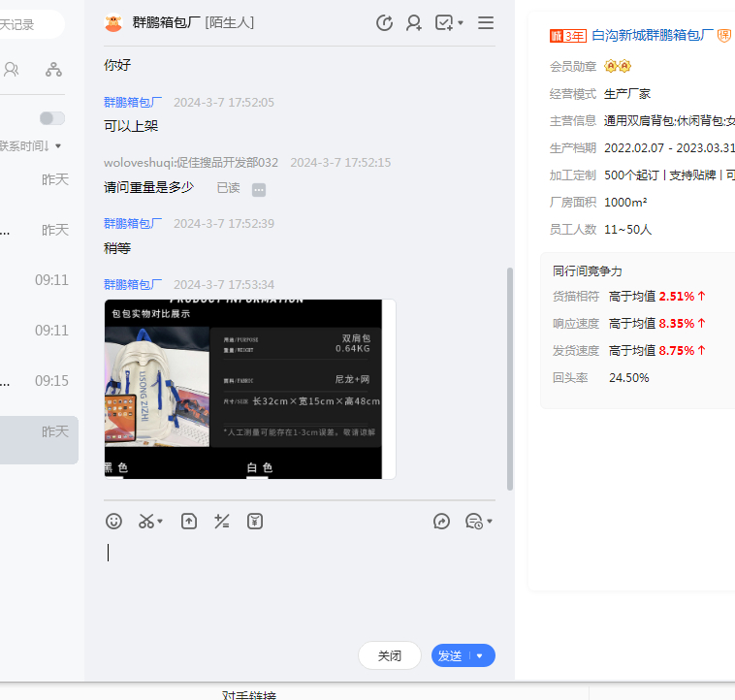Open 白沟新城群鹏箱包厂 company link
This screenshot has width=735, height=700.
point(653,36)
